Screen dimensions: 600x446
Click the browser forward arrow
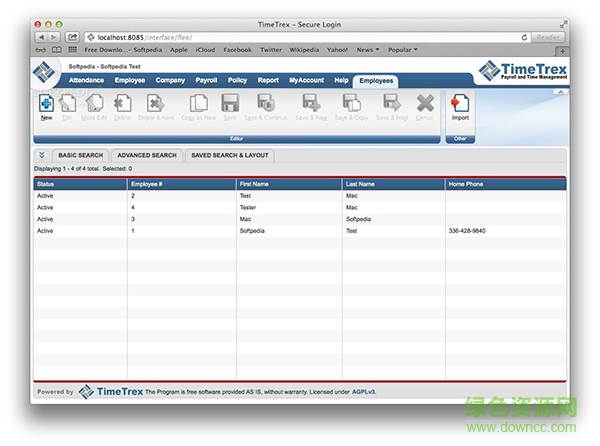point(54,37)
